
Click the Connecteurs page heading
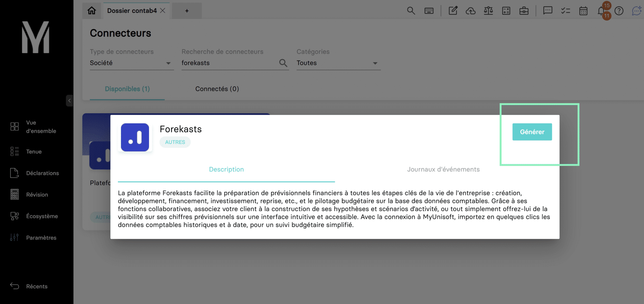point(120,33)
